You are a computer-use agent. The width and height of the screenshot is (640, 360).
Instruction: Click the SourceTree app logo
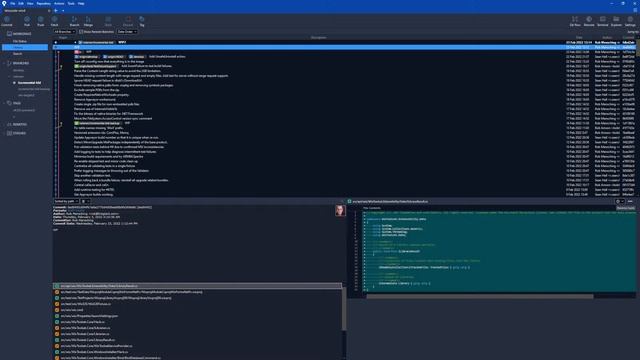(x=4, y=3)
